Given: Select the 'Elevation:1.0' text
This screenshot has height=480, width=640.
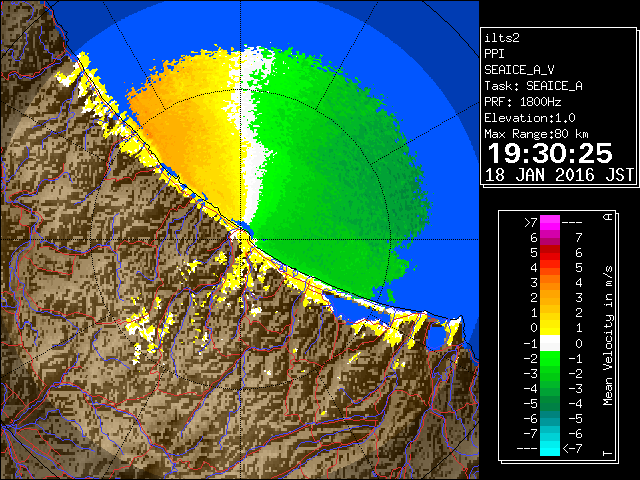Looking at the screenshot, I should click(x=530, y=118).
